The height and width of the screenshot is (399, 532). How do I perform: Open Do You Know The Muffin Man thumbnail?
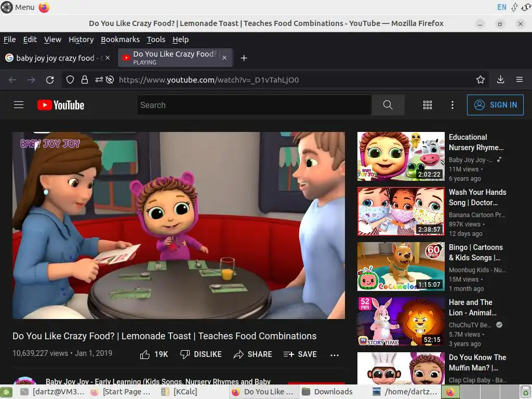click(x=401, y=368)
